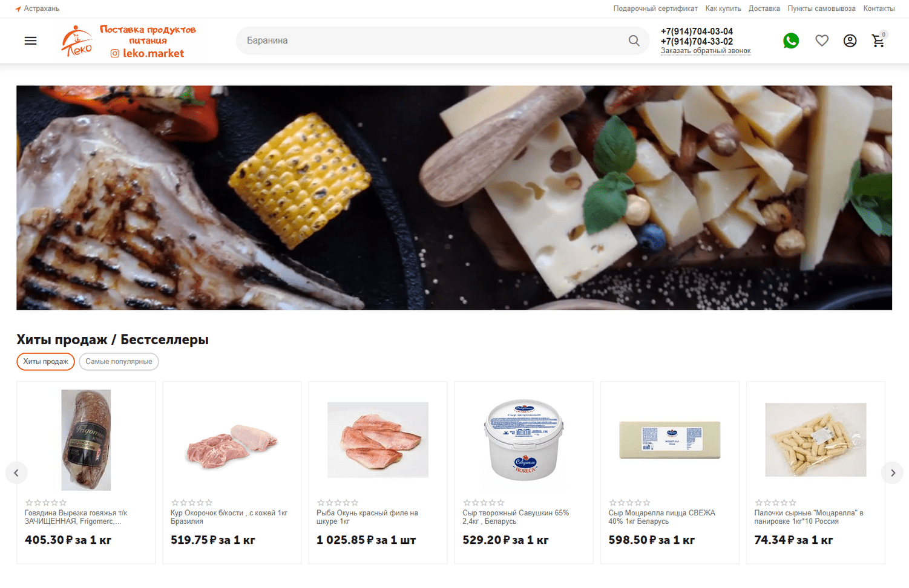Image resolution: width=909 pixels, height=588 pixels.
Task: Open WhatsApp chat icon
Action: coord(790,41)
